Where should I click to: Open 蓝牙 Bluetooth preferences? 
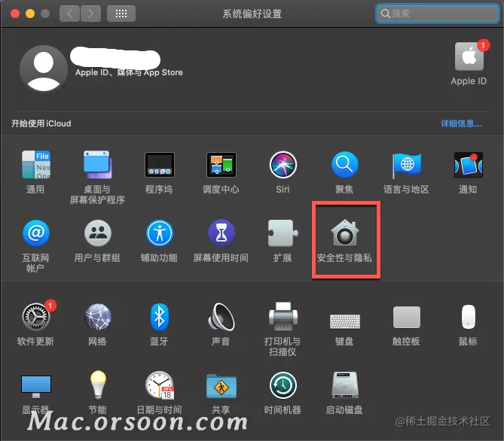[x=160, y=317]
